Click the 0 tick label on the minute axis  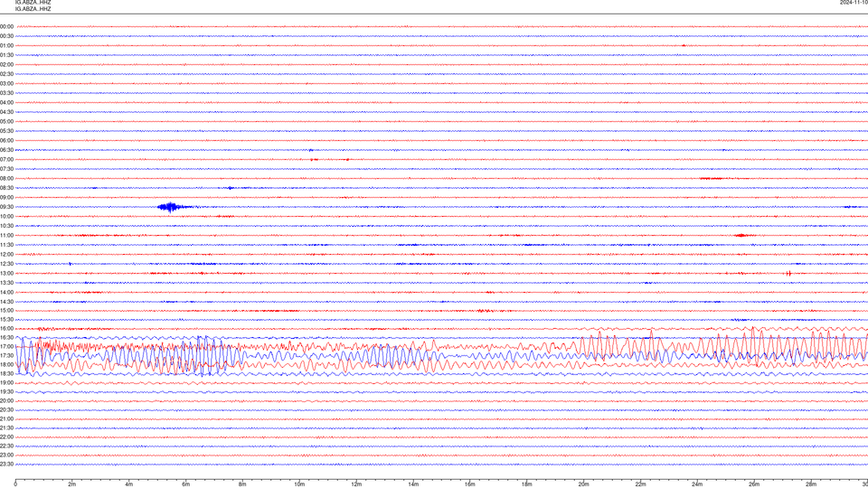click(15, 484)
